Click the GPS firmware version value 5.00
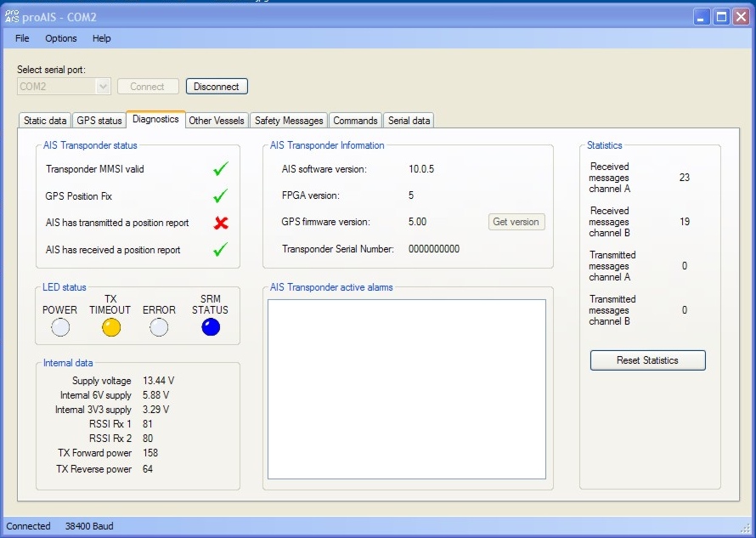Image resolution: width=756 pixels, height=538 pixels. pyautogui.click(x=418, y=222)
